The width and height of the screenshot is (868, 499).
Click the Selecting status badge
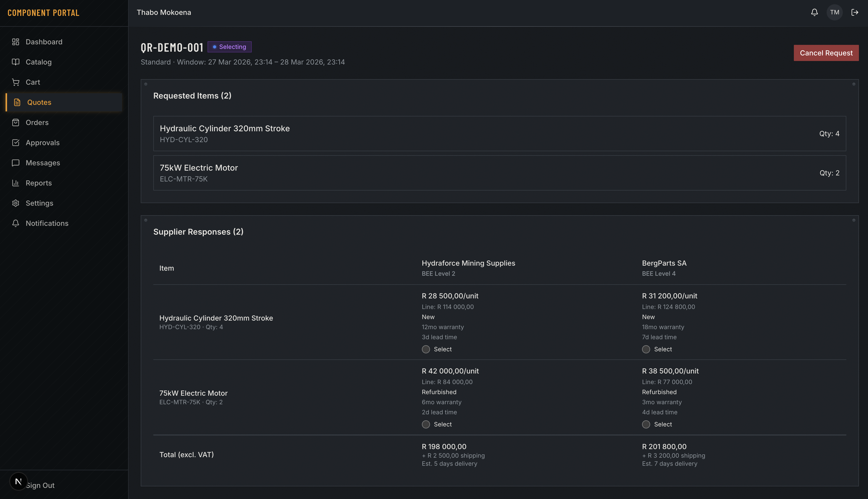tap(229, 47)
